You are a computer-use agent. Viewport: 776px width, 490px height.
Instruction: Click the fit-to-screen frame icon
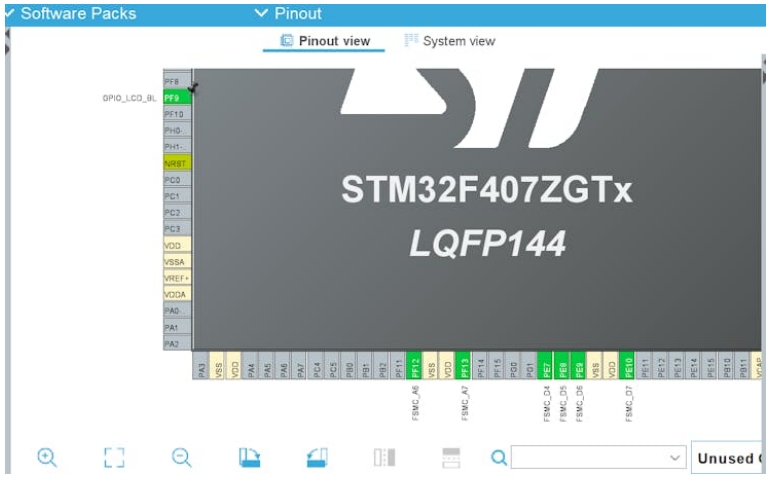(114, 457)
